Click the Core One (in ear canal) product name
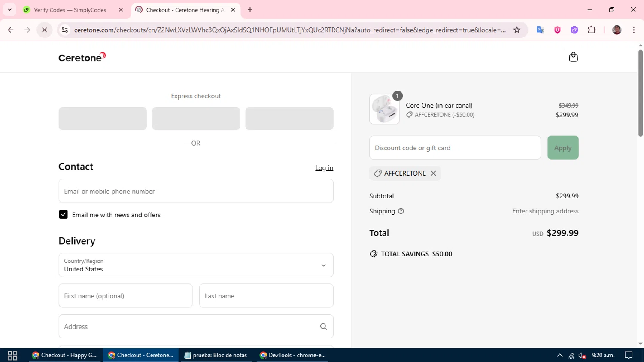This screenshot has height=362, width=644. coord(439,106)
